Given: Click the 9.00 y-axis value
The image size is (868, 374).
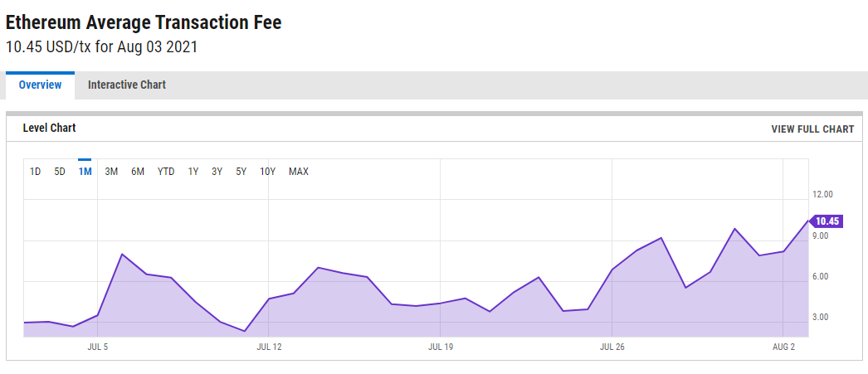Looking at the screenshot, I should (821, 236).
